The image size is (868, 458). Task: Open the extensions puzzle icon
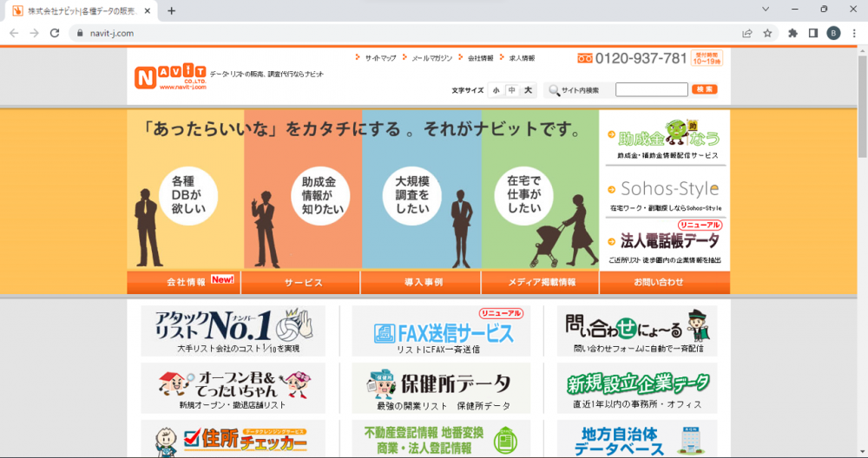coord(792,33)
